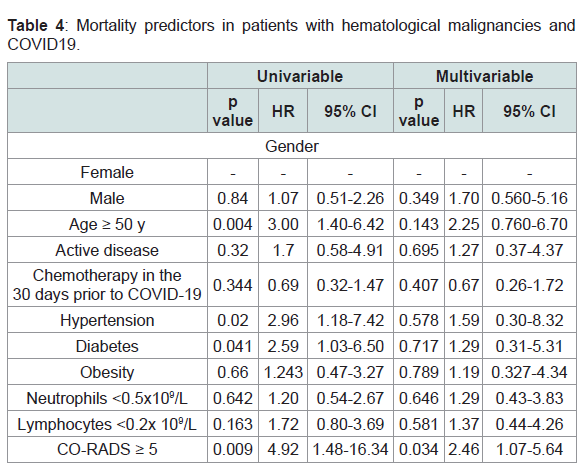Click the univariable HR value 4.92
583x474 pixels.
tap(283, 449)
